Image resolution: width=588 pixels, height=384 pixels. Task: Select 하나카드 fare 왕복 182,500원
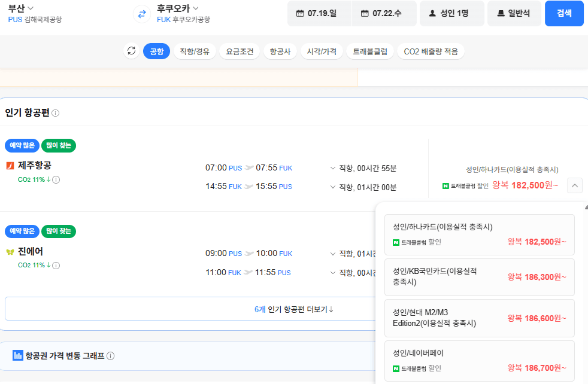[x=480, y=235]
